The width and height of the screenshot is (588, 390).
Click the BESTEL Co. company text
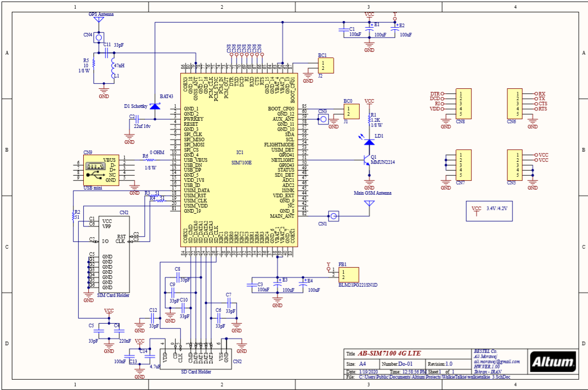coord(485,351)
